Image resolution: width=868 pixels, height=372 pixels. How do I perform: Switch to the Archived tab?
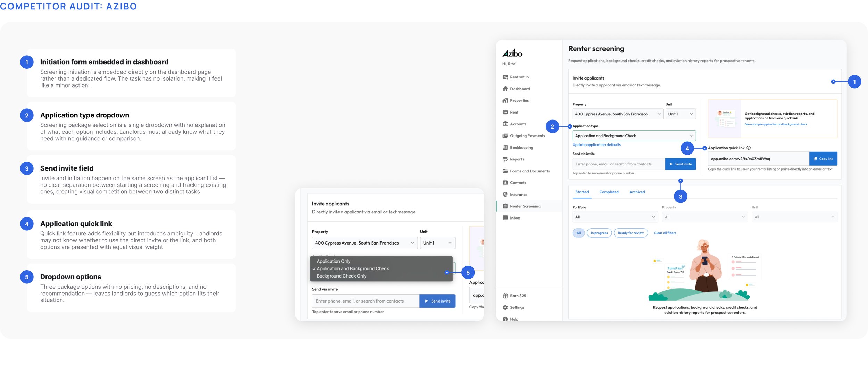click(x=637, y=192)
